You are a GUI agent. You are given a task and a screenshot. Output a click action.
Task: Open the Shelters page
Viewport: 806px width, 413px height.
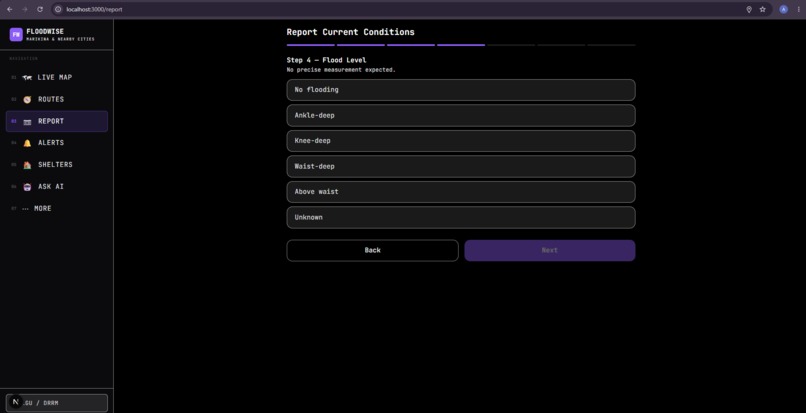(x=57, y=165)
